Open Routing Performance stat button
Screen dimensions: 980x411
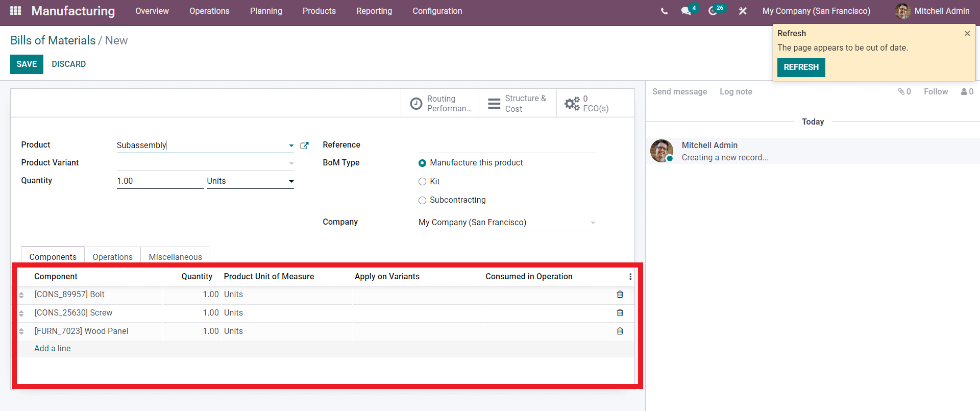[x=440, y=104]
